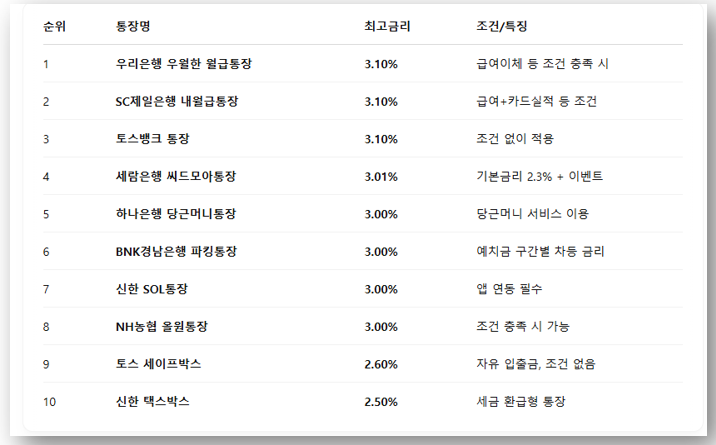
Task: Click 신한 택스박스 account name
Action: pos(153,402)
